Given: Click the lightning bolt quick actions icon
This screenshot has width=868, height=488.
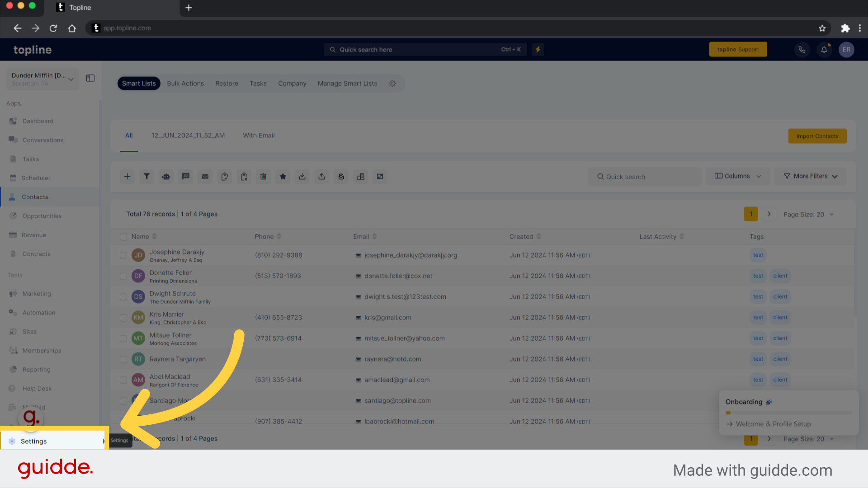Looking at the screenshot, I should (x=538, y=49).
